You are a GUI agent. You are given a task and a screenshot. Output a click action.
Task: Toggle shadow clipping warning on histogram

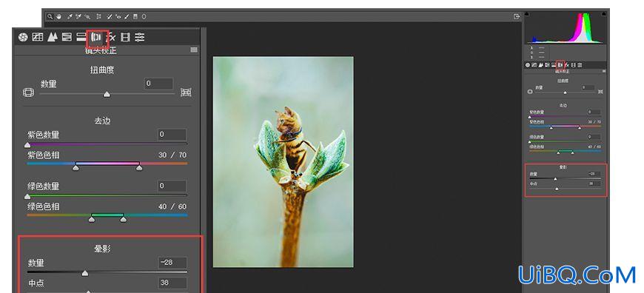pos(527,13)
